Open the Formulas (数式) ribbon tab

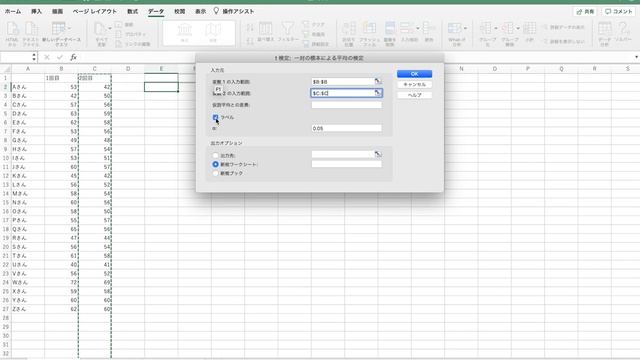coord(133,11)
